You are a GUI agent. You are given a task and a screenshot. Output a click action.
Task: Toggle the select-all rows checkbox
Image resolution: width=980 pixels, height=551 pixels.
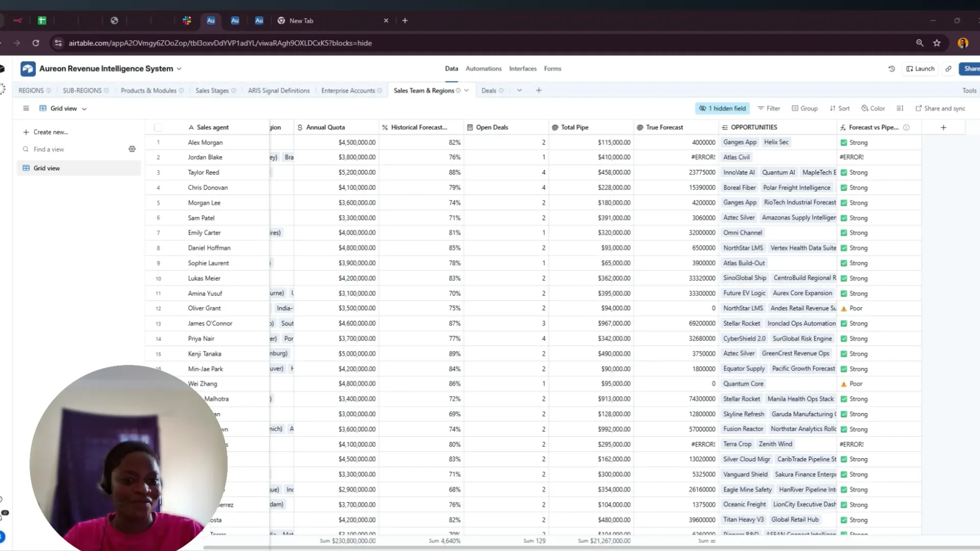(158, 127)
